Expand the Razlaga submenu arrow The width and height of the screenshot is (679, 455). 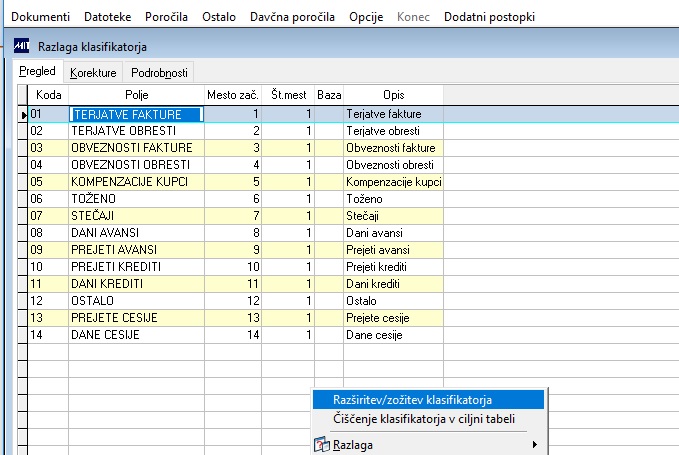535,445
